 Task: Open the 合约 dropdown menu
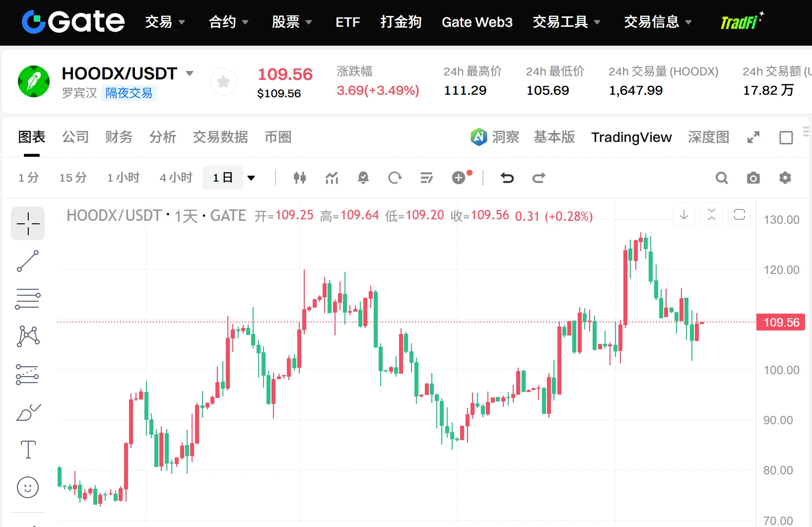(228, 22)
